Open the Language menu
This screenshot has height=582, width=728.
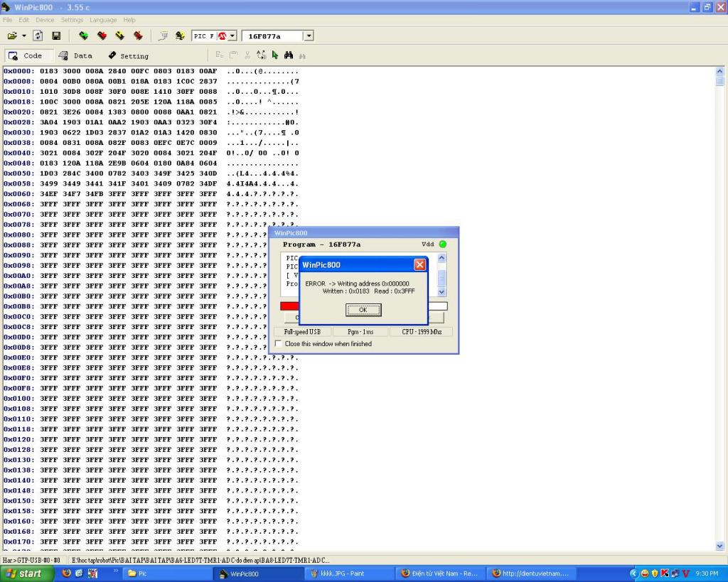click(x=103, y=20)
